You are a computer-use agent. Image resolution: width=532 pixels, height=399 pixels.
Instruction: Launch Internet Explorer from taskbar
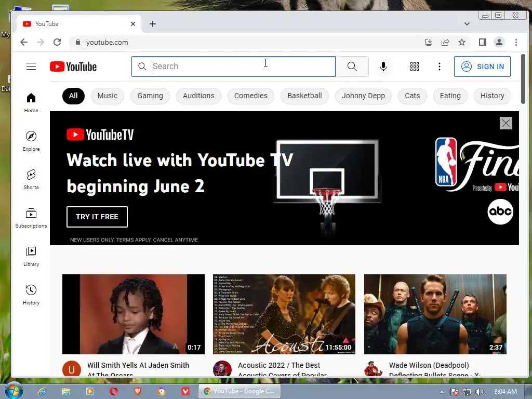(42, 391)
